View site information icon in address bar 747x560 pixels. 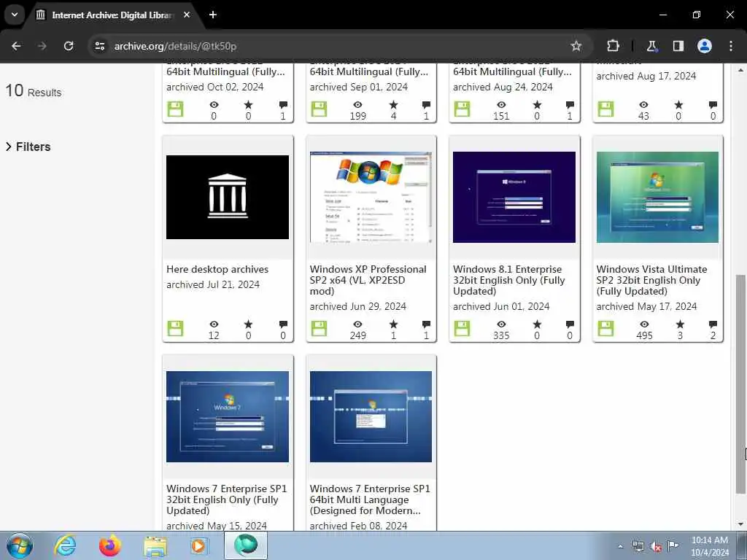click(x=99, y=46)
